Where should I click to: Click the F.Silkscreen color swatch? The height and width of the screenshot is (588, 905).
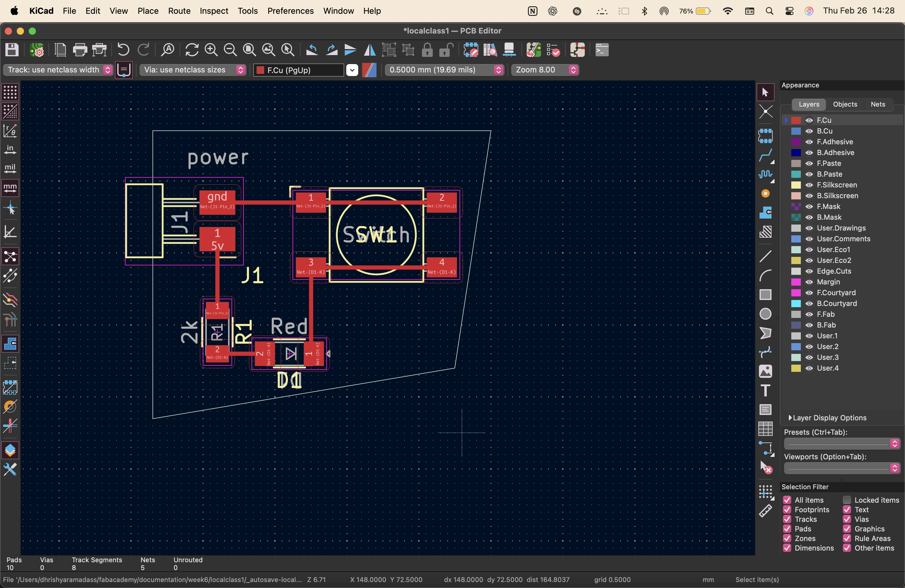click(796, 185)
